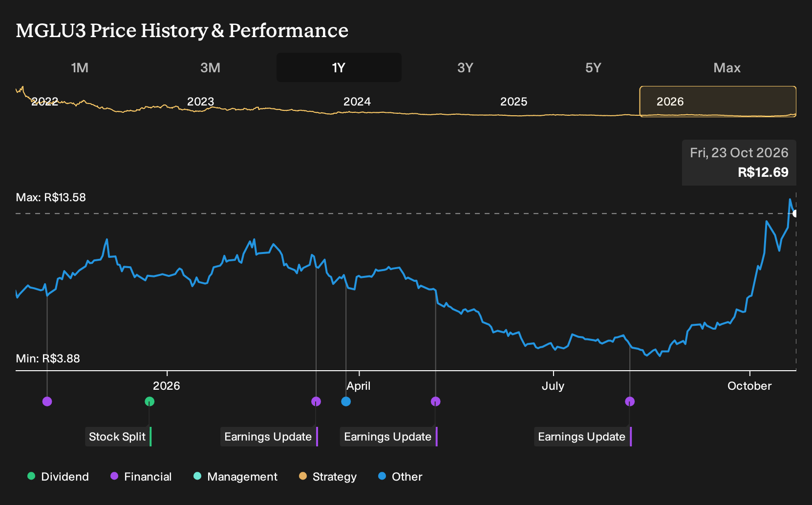
Task: Open the Earnings Update label below April
Action: click(x=389, y=437)
